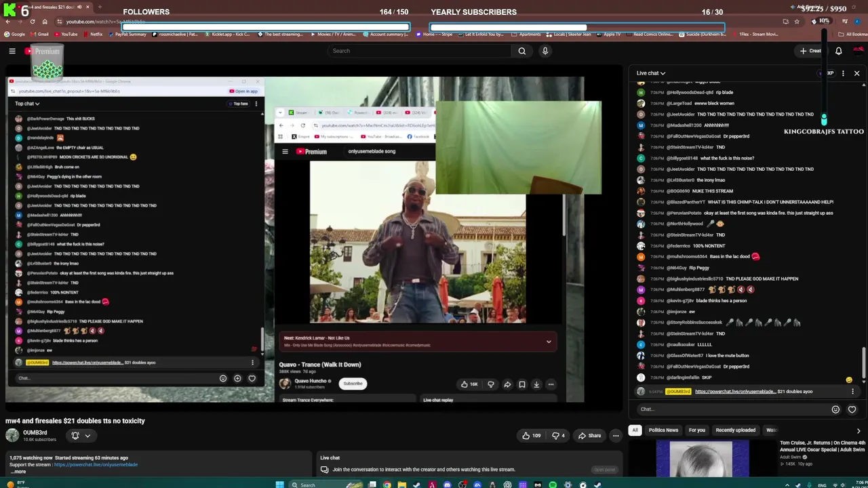This screenshot has width=868, height=488.
Task: Click the heart icon in embedded chat
Action: [x=252, y=378]
